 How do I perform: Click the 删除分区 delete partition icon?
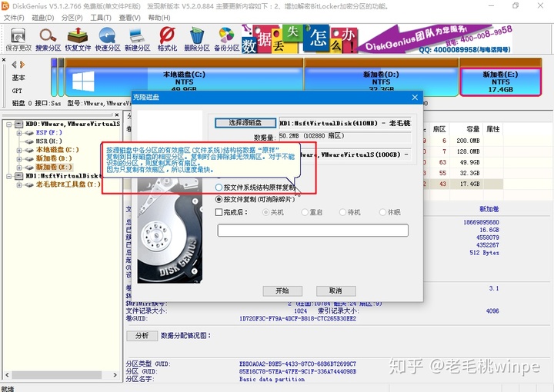pyautogui.click(x=197, y=39)
